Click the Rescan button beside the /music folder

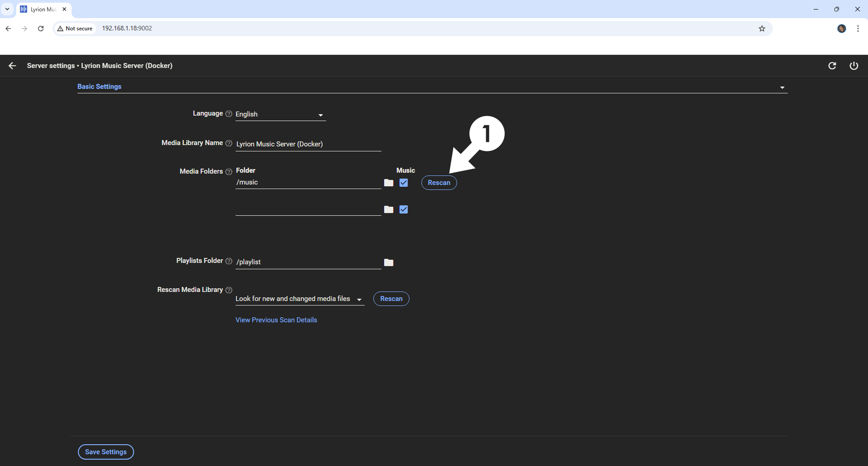pyautogui.click(x=439, y=183)
